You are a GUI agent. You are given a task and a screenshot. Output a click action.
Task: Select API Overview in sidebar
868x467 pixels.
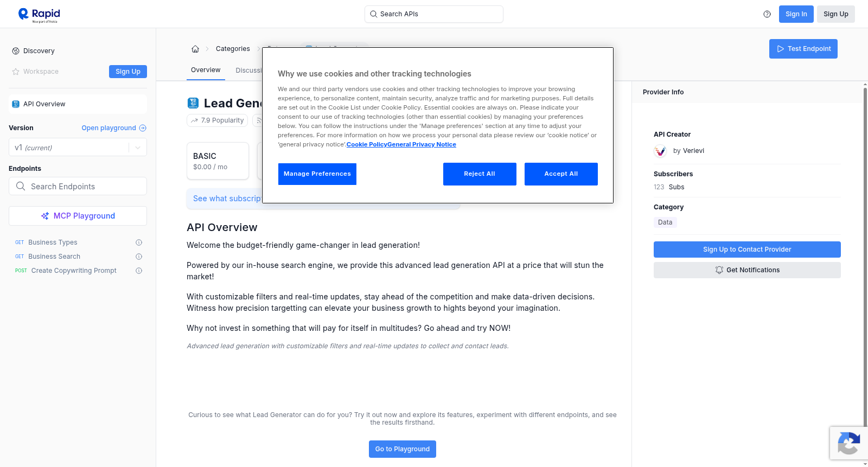[x=78, y=104]
